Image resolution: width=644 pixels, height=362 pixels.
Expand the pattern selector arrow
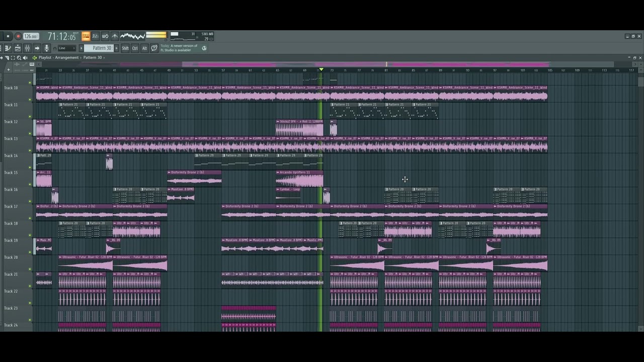[x=82, y=48]
